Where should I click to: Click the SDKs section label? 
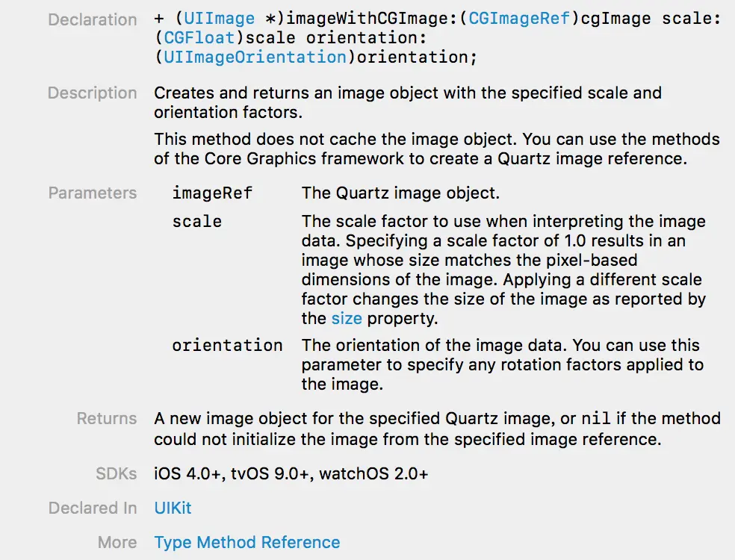(x=116, y=473)
